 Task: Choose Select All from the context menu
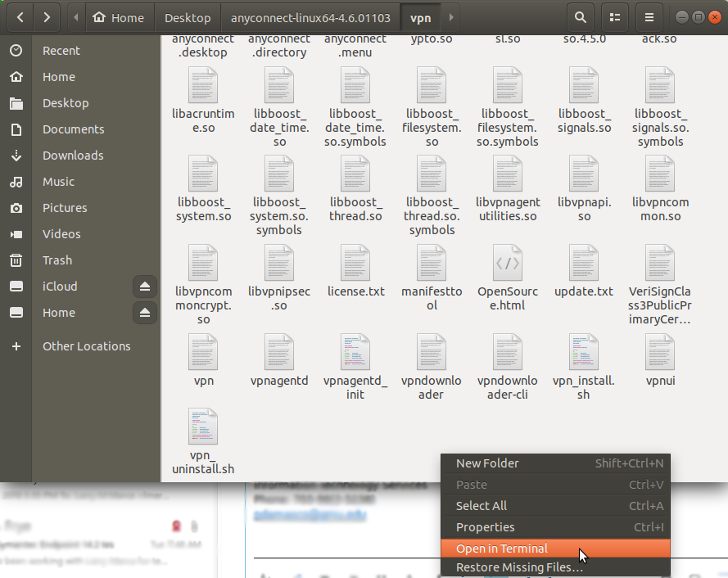tap(555, 506)
